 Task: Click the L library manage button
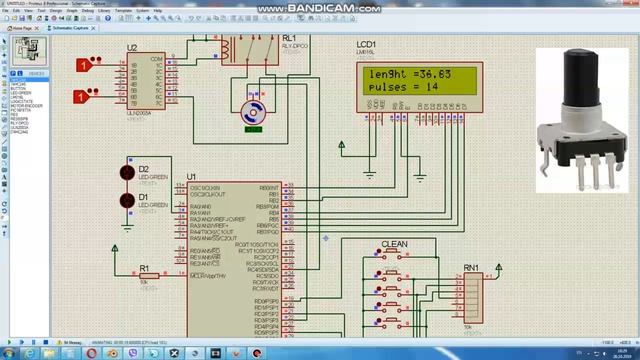click(20, 73)
